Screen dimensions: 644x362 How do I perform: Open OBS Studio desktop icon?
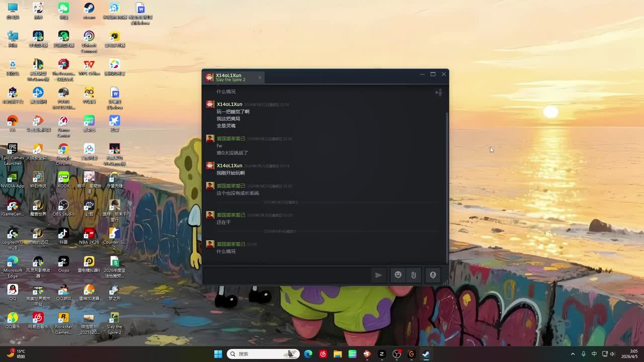(x=63, y=208)
